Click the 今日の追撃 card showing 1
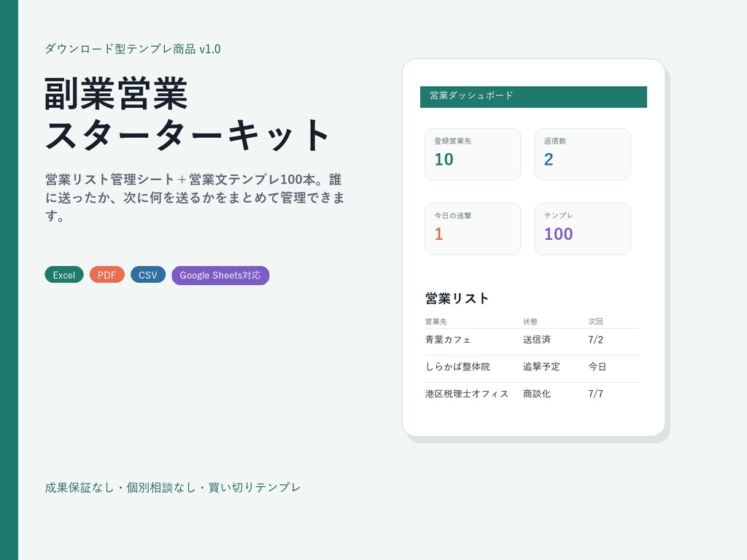The width and height of the screenshot is (747, 560). point(473,228)
